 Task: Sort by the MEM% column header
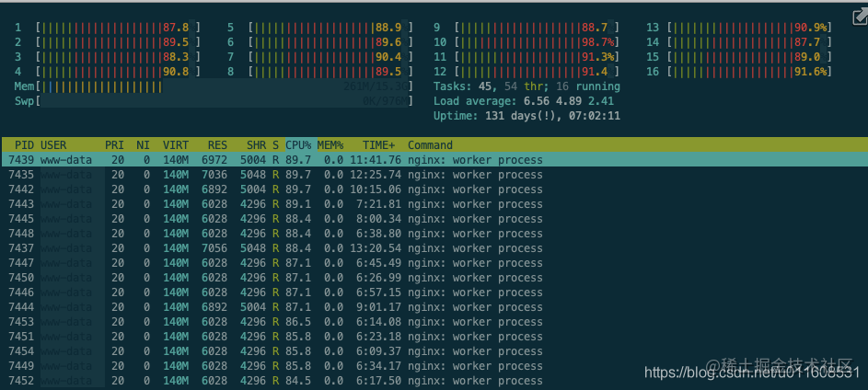coord(330,145)
